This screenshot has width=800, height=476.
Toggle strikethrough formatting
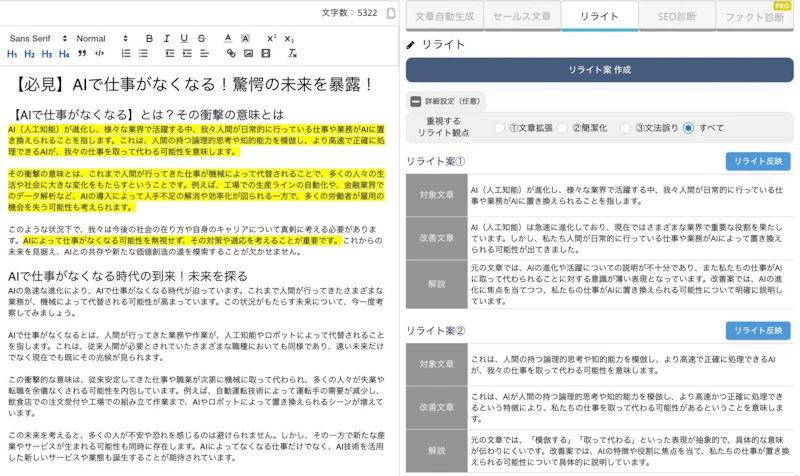[x=202, y=38]
